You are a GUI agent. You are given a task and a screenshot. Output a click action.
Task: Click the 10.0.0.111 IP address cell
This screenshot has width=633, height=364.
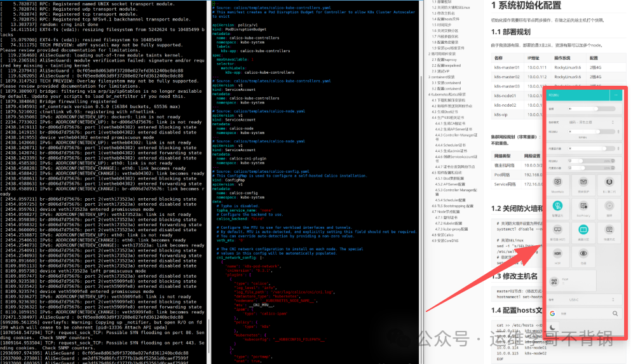536,67
